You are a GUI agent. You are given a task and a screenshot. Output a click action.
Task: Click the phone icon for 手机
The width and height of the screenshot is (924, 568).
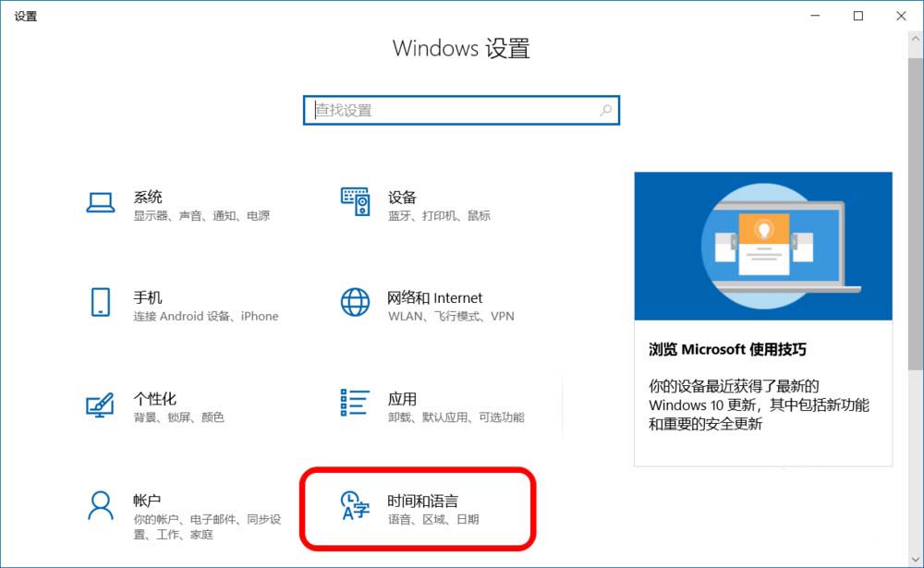[100, 303]
